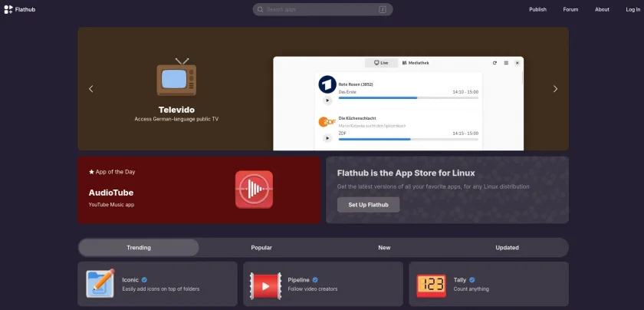This screenshot has height=310, width=644.
Task: Play Rote Rosen stream button
Action: click(327, 101)
